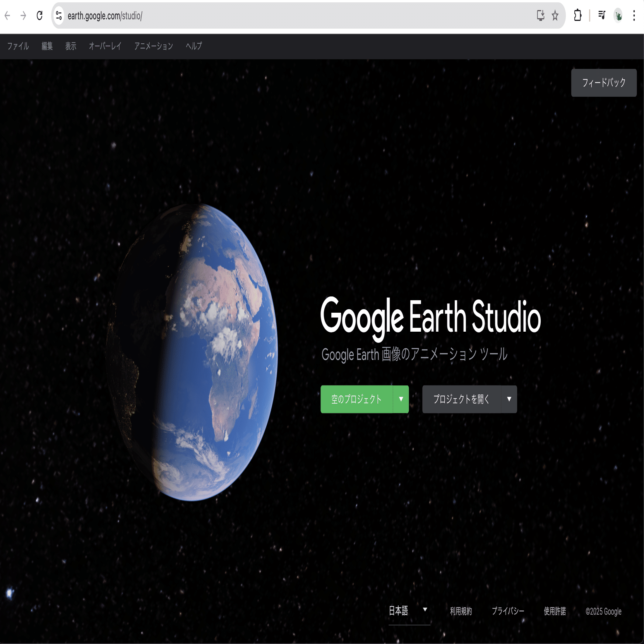
Task: Open the 利用規約 link
Action: point(461,611)
